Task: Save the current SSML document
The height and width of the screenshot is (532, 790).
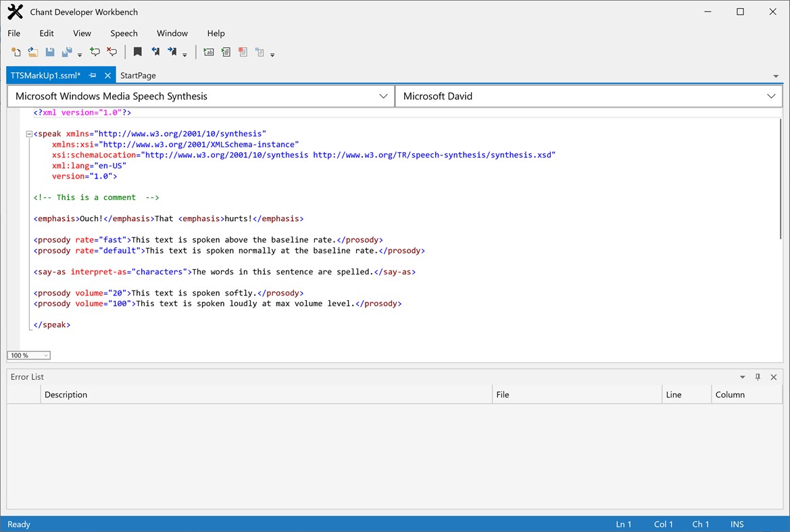Action: 49,52
